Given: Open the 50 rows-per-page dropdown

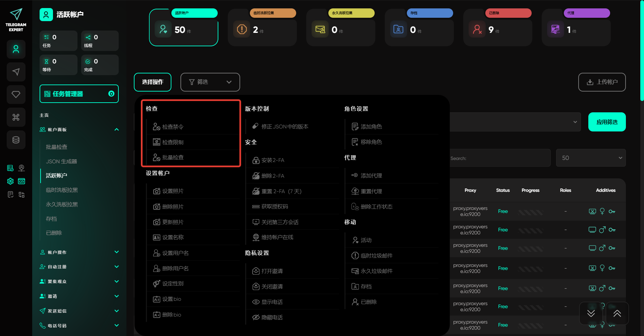Looking at the screenshot, I should tap(591, 158).
